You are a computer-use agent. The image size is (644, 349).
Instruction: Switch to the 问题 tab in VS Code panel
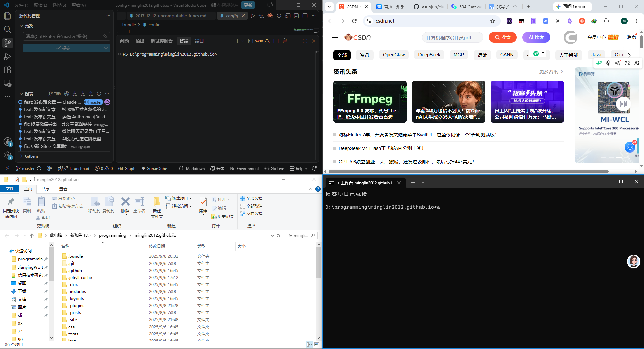pyautogui.click(x=124, y=41)
